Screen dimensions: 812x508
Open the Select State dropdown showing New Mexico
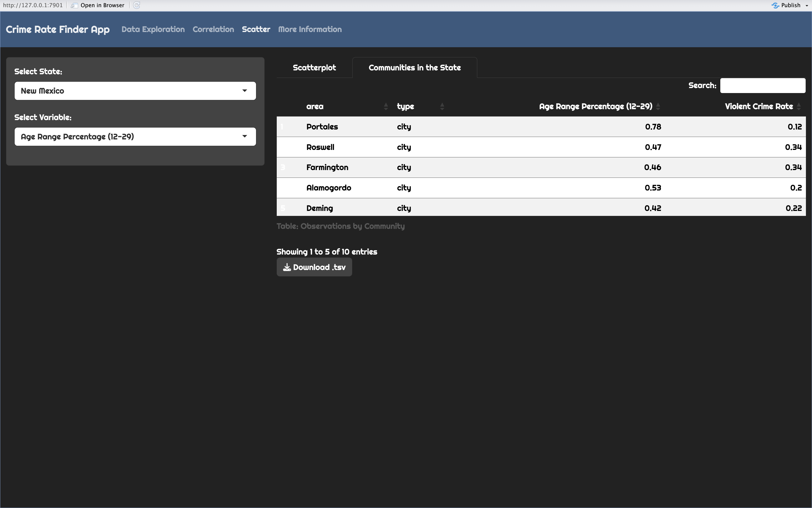click(x=135, y=91)
